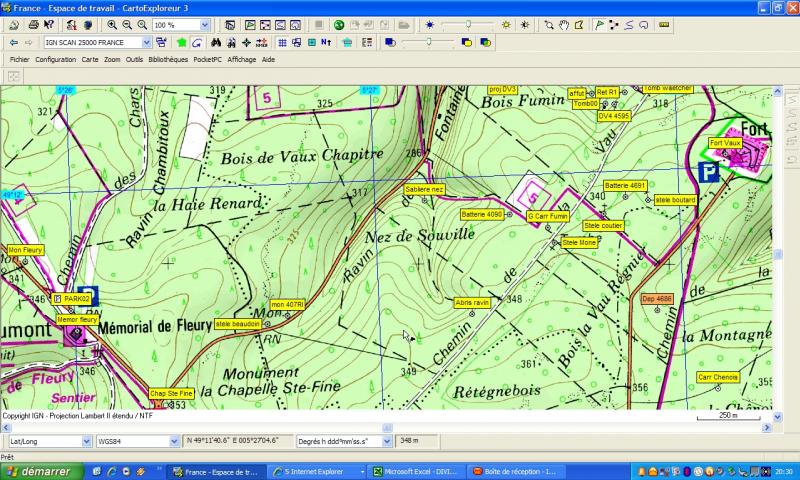Image resolution: width=800 pixels, height=480 pixels.
Task: Click the Dep 4686 orange waypoint label
Action: click(x=657, y=299)
